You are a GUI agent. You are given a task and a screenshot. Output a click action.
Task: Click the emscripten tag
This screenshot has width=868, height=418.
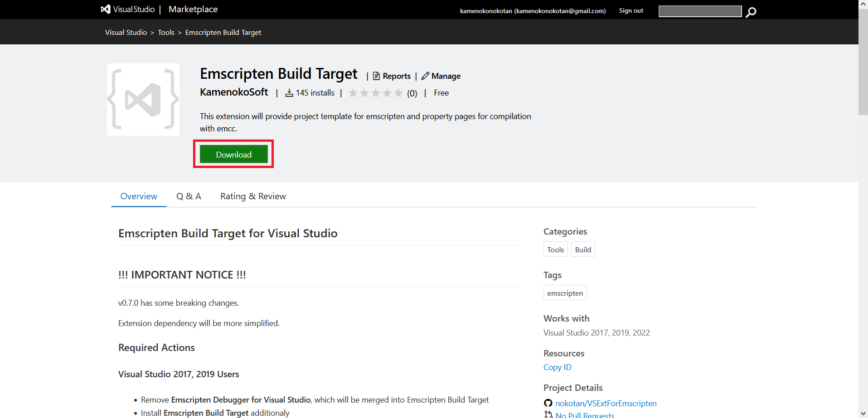coord(565,293)
